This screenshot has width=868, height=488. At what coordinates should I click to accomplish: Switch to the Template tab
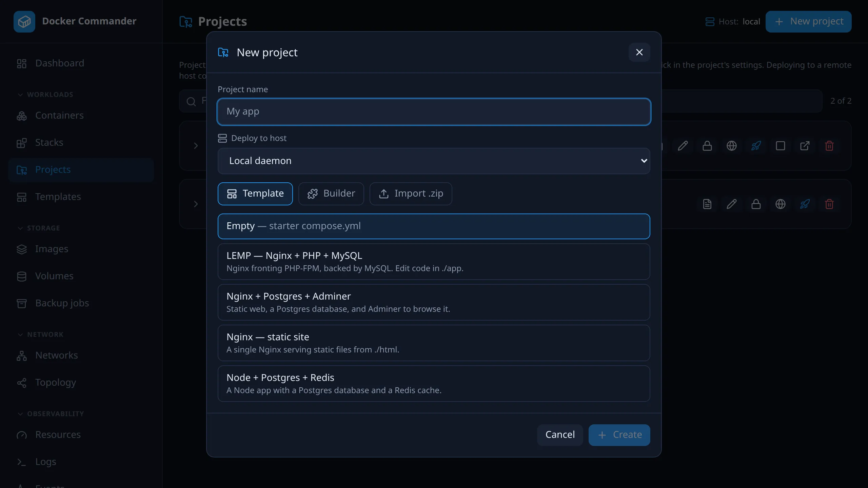point(255,194)
